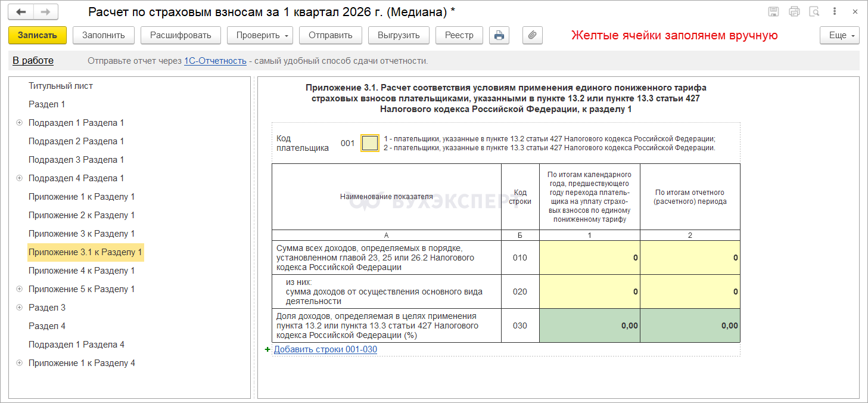Open the preview magnifier icon
The width and height of the screenshot is (868, 403).
click(x=814, y=12)
